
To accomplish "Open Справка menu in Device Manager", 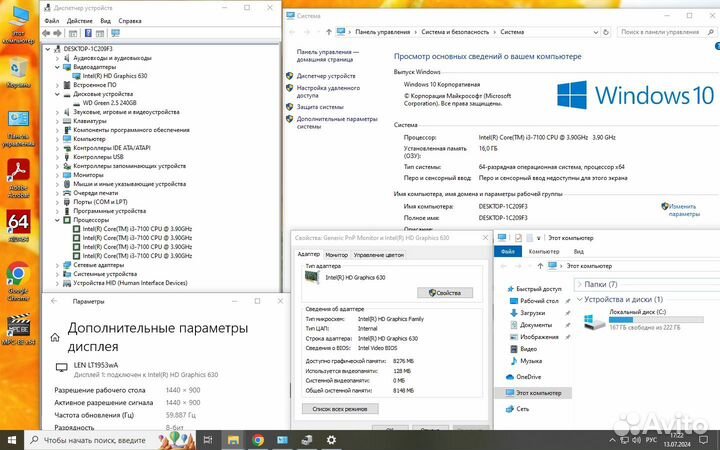I will click(130, 21).
